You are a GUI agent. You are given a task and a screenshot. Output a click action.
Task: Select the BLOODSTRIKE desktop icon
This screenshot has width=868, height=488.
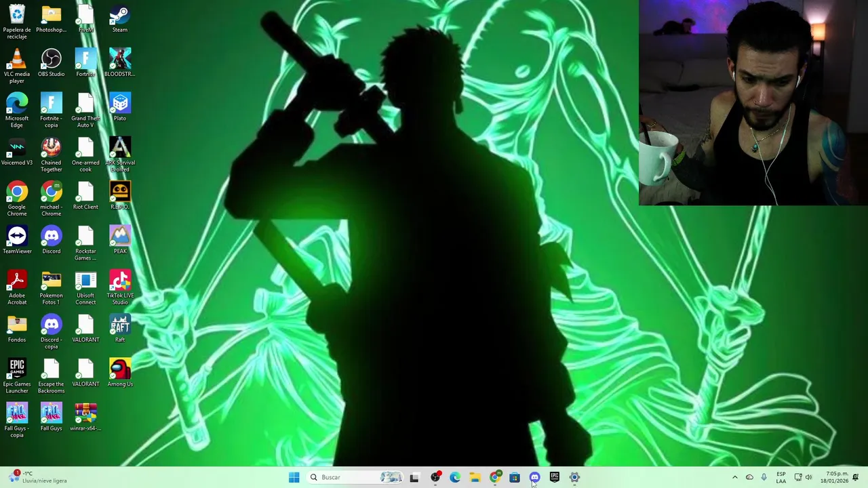(x=119, y=62)
